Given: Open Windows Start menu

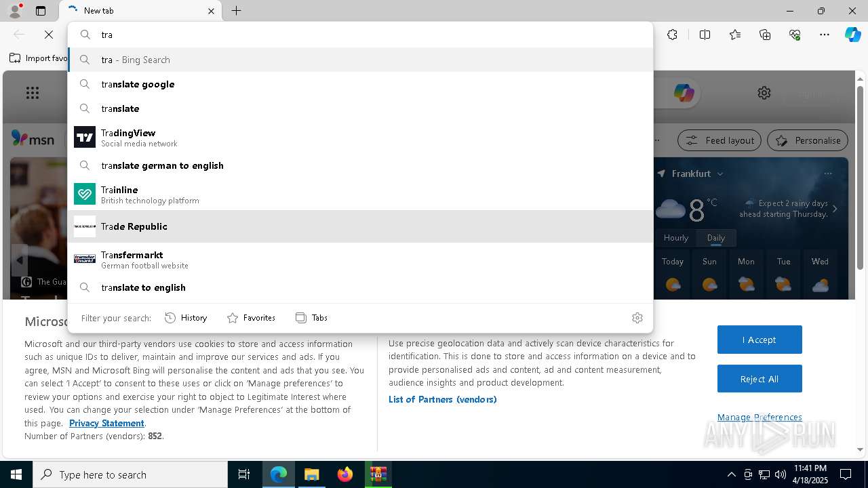Looking at the screenshot, I should (16, 474).
